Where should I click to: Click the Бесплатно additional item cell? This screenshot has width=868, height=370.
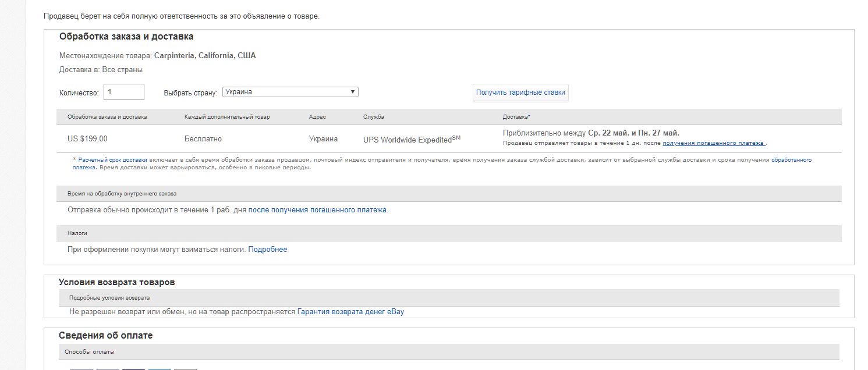203,139
